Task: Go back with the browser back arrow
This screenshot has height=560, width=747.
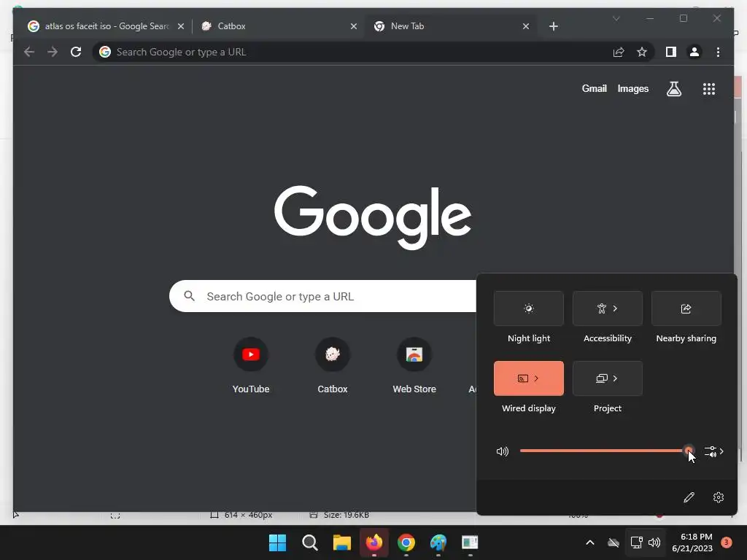Action: (29, 52)
